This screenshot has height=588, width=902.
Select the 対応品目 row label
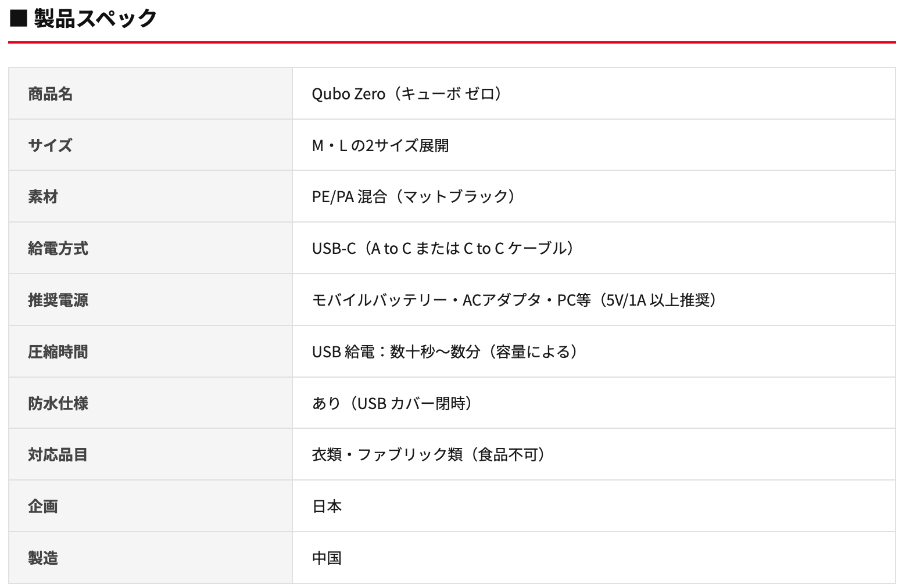(58, 454)
